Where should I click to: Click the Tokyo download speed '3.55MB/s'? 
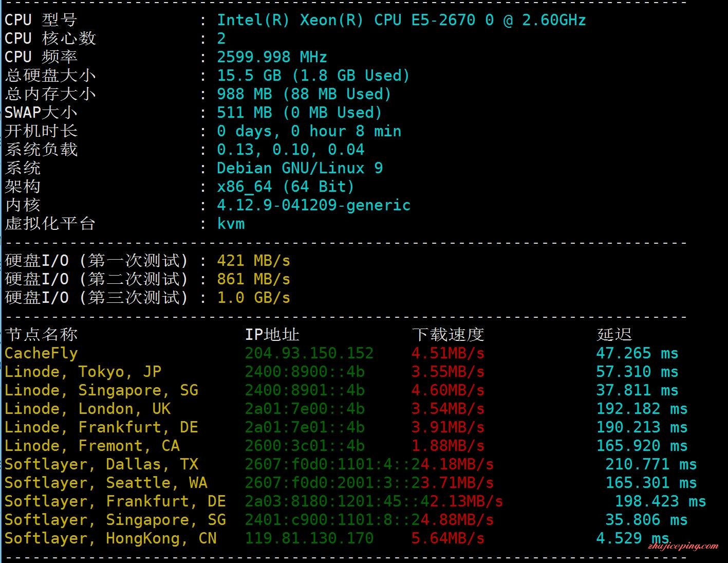click(x=447, y=372)
